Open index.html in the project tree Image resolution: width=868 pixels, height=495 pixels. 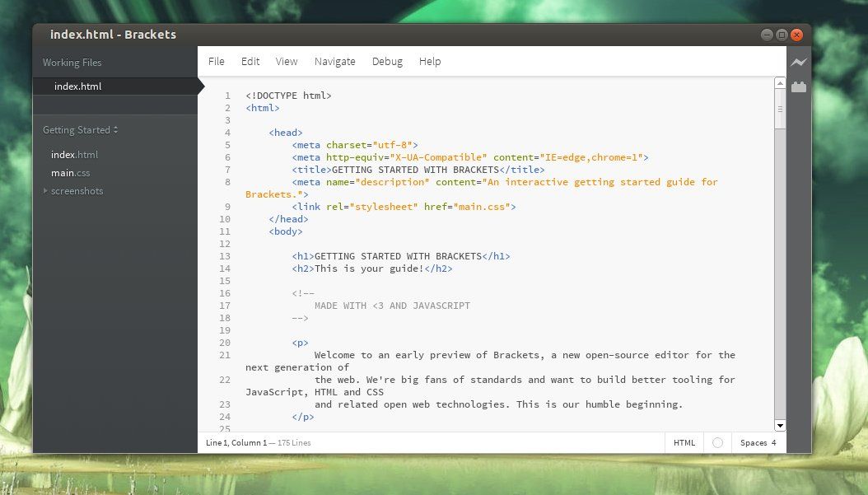point(75,155)
